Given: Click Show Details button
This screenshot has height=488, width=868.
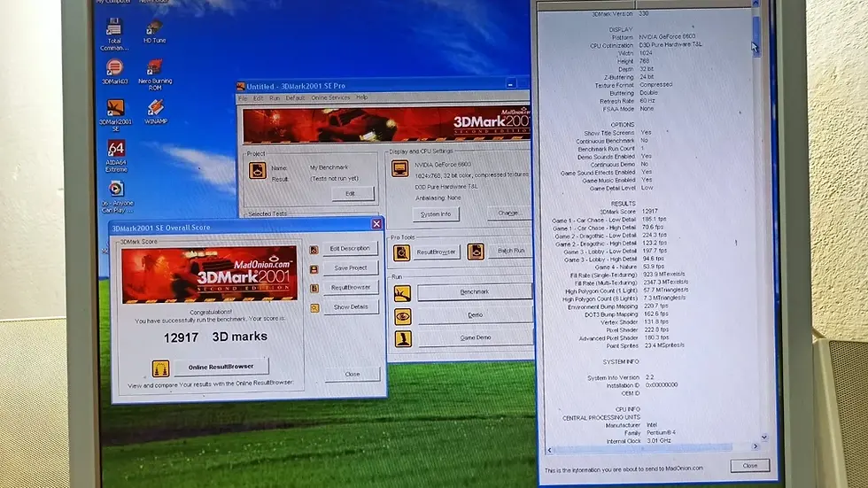Looking at the screenshot, I should [x=351, y=307].
